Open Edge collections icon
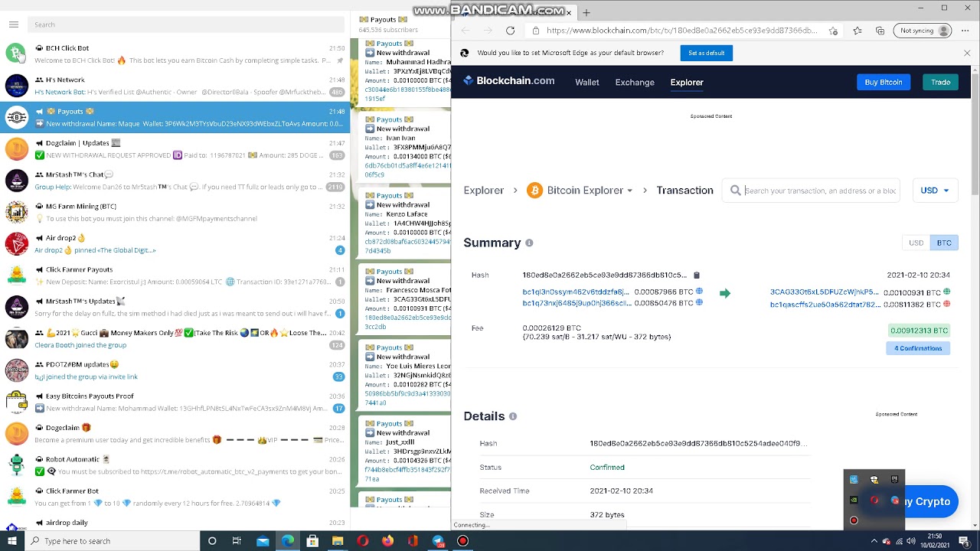Screen dimensions: 980x551 click(880, 31)
